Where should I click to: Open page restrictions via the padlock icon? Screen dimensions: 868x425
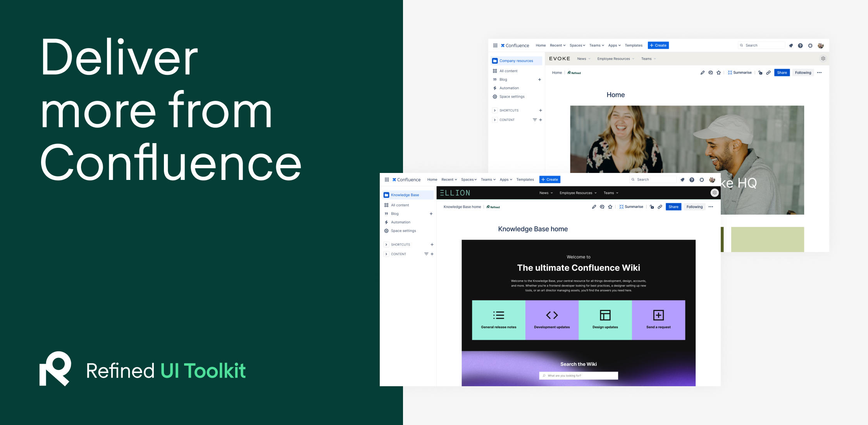coord(653,207)
